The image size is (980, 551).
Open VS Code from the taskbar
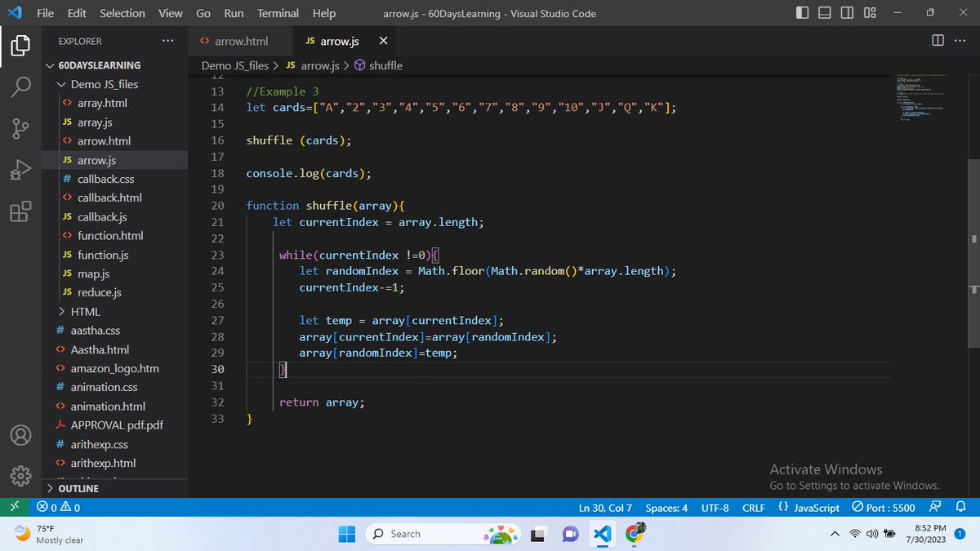[x=602, y=534]
